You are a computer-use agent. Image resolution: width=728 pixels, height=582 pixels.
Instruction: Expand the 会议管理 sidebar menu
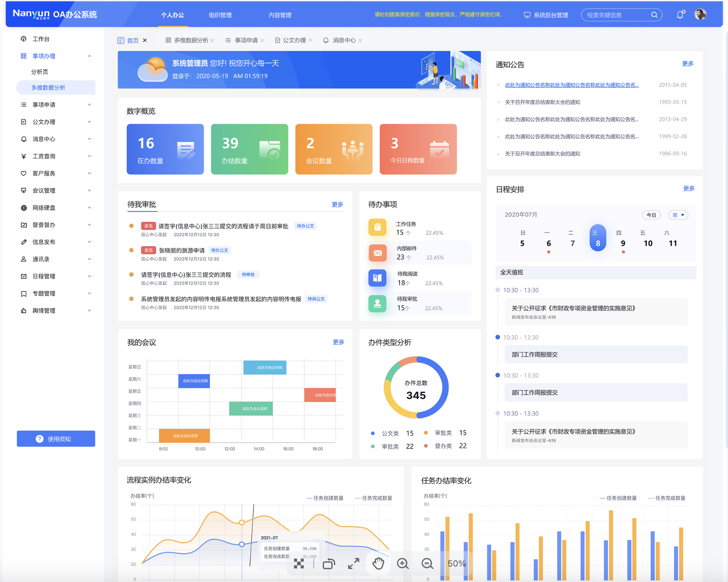[89, 190]
